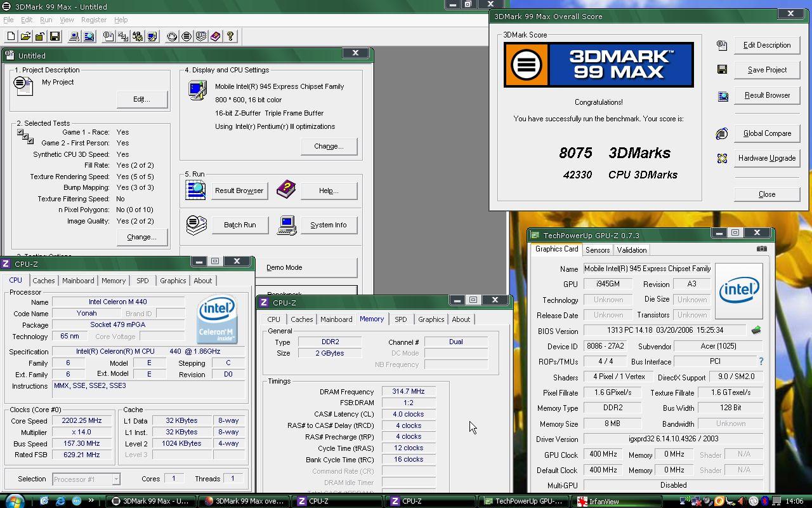Click Close in the Overall Score dialog
This screenshot has height=508, width=812.
767,194
